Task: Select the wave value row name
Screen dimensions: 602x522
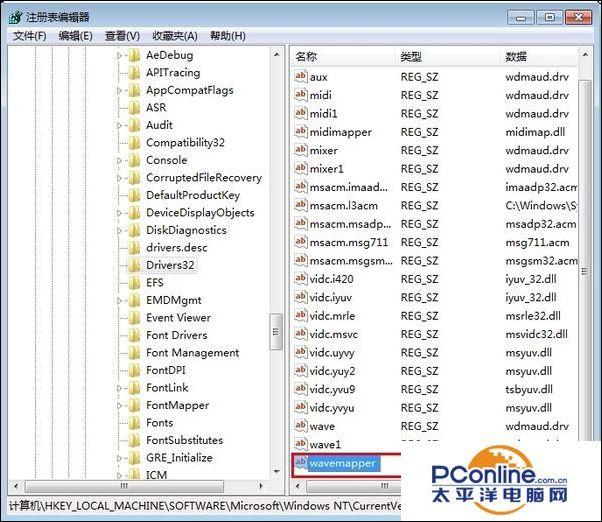Action: [x=322, y=426]
